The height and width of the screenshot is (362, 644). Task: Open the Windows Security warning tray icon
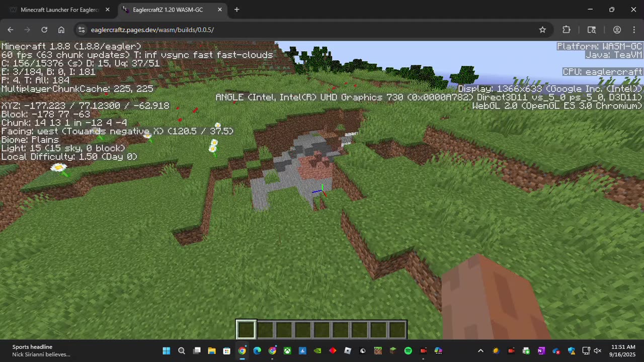coord(572,350)
